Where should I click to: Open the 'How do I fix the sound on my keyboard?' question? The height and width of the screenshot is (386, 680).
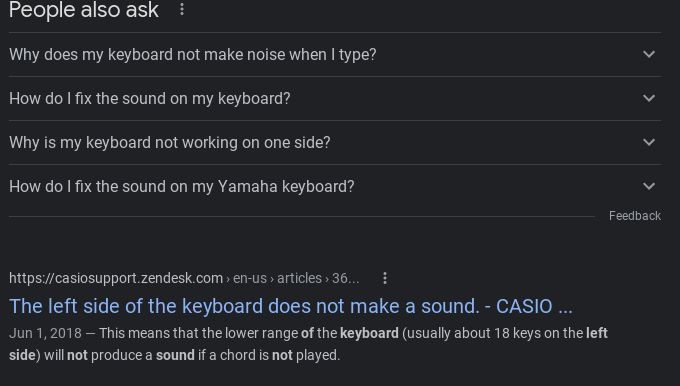[335, 98]
